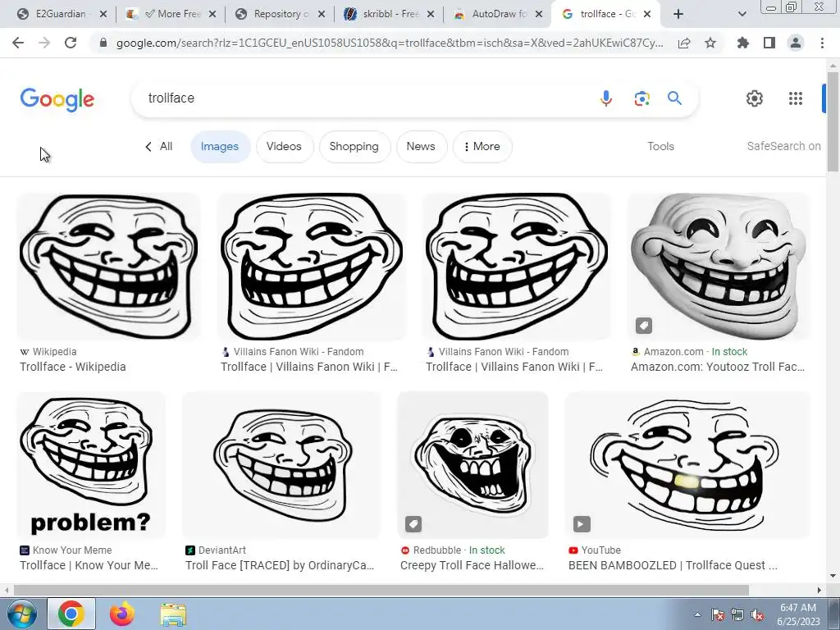
Task: Open File Explorer from the taskbar
Action: pyautogui.click(x=173, y=614)
